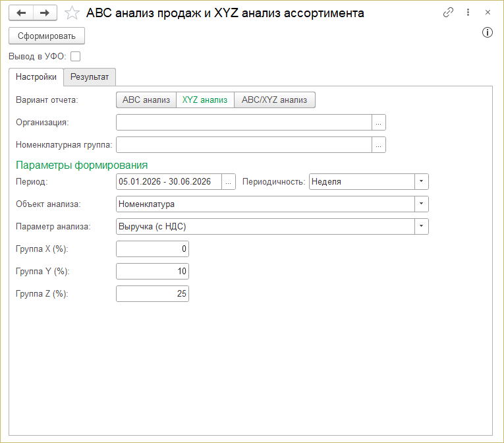Open the three-dots more options menu
Screen dimensions: 504x443
point(468,13)
